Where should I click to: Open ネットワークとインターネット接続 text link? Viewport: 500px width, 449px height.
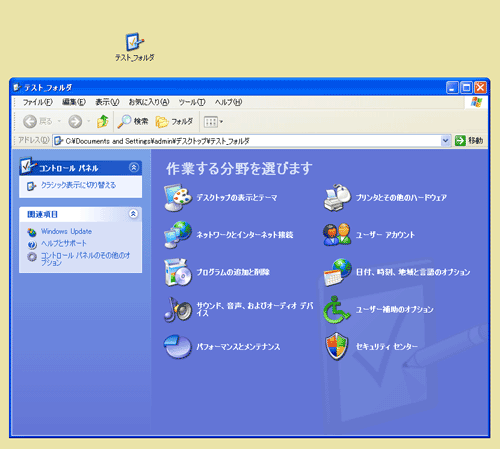click(245, 235)
